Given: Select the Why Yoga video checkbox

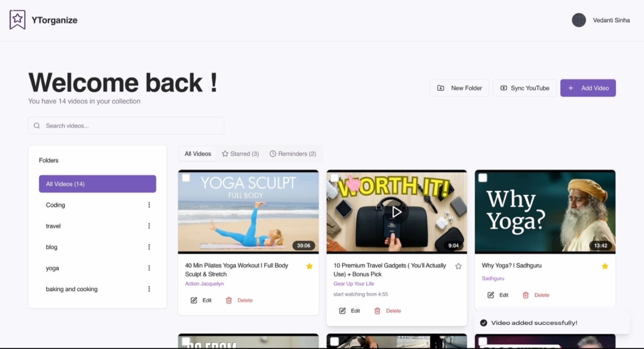Looking at the screenshot, I should click(x=482, y=178).
